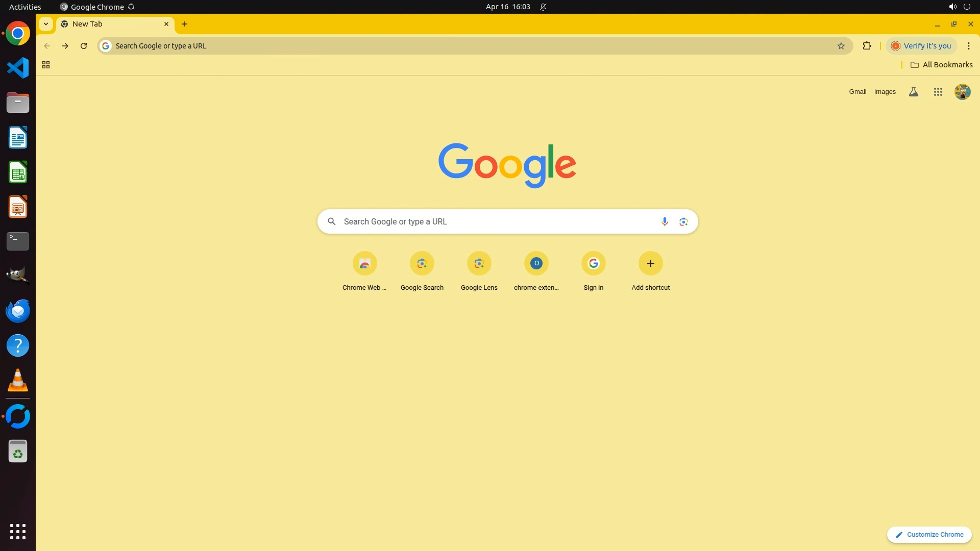Image resolution: width=980 pixels, height=551 pixels.
Task: Click the Add shortcut tile
Action: pyautogui.click(x=650, y=264)
